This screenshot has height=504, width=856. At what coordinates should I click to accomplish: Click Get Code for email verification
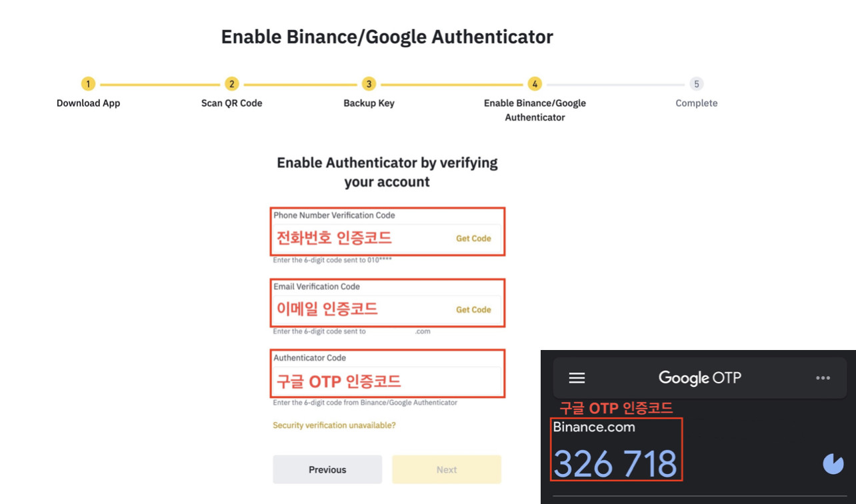473,309
